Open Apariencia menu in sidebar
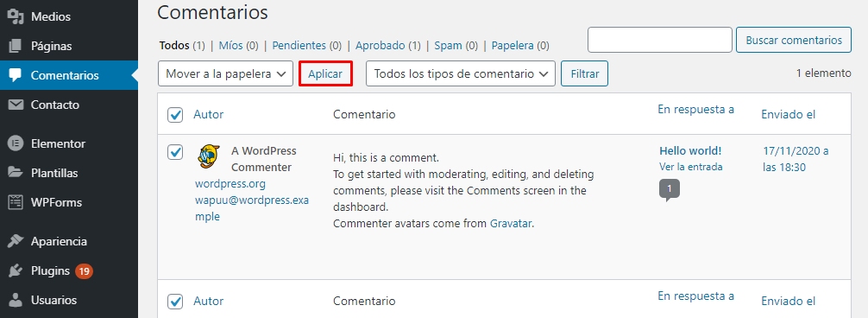The width and height of the screenshot is (868, 318). [69, 242]
